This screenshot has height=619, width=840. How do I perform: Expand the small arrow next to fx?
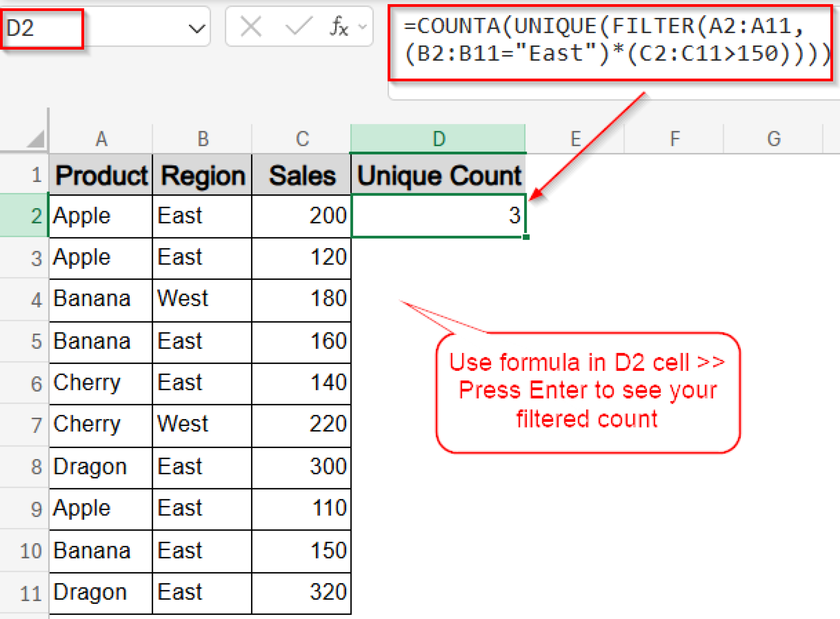362,27
